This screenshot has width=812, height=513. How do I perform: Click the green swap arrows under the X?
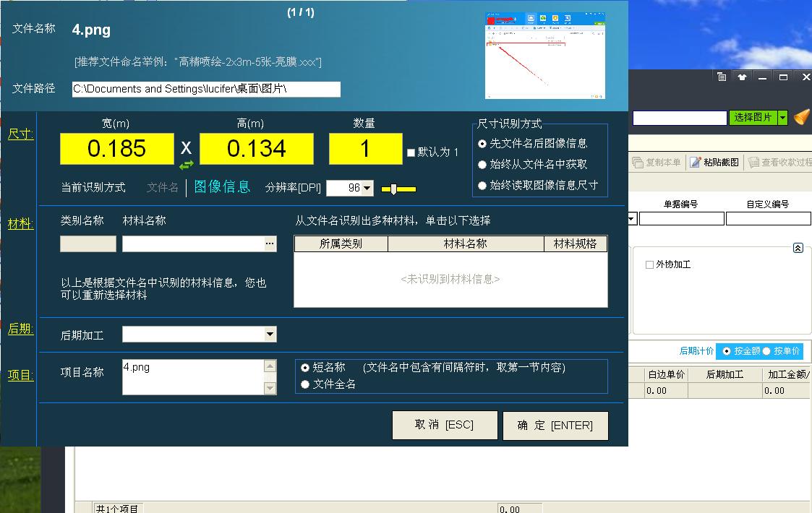[187, 165]
